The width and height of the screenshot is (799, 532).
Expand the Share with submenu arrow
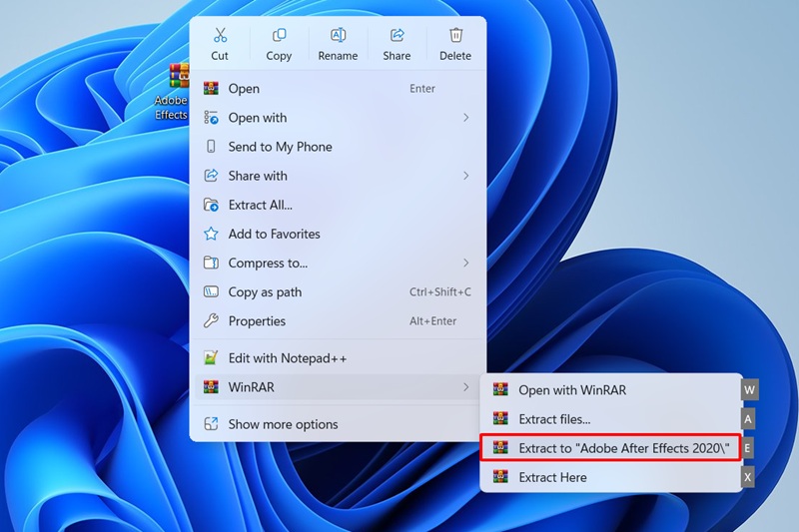pyautogui.click(x=465, y=176)
